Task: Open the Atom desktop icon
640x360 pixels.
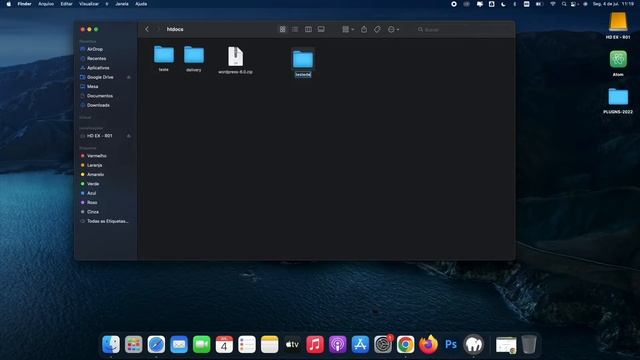Action: (618, 60)
